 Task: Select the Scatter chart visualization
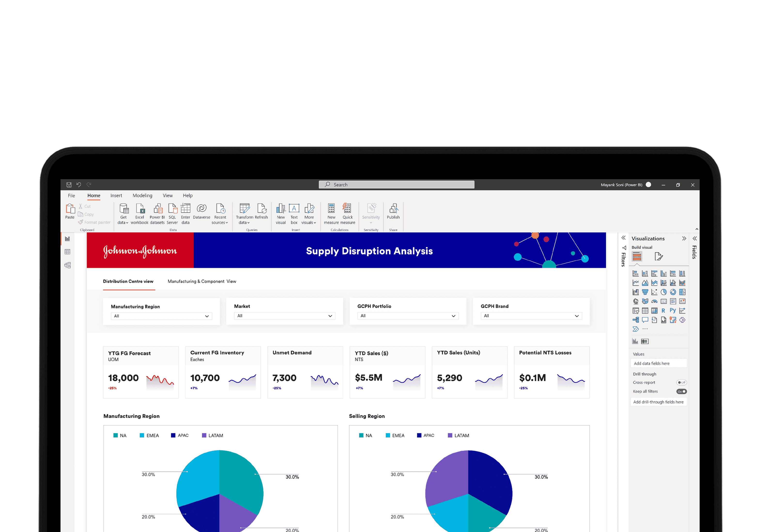point(654,292)
